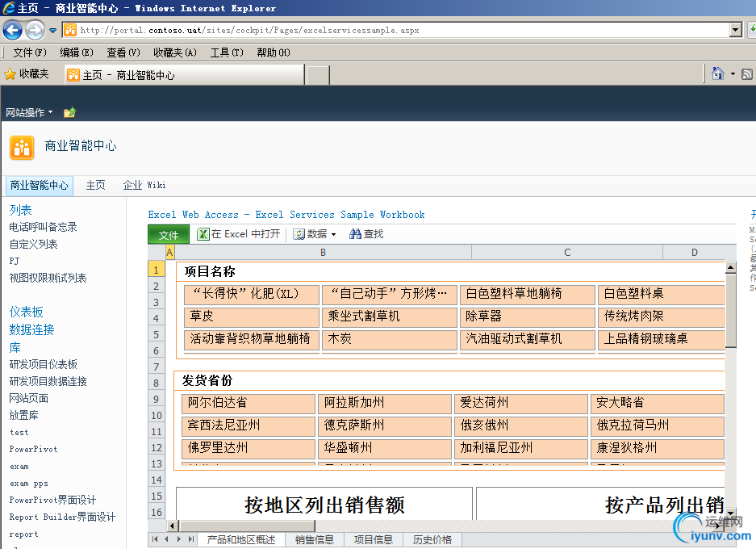Click the first sheet navigation arrow
Image resolution: width=756 pixels, height=549 pixels.
pos(155,539)
